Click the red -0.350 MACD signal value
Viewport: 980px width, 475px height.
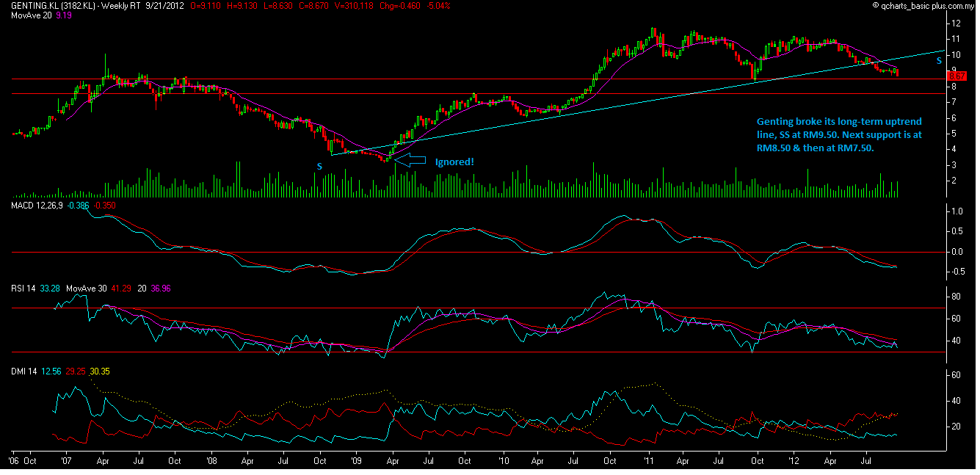coord(104,206)
